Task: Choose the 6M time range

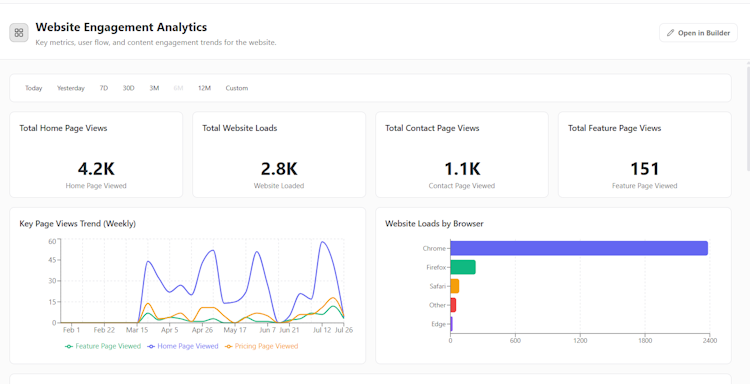Action: click(178, 88)
